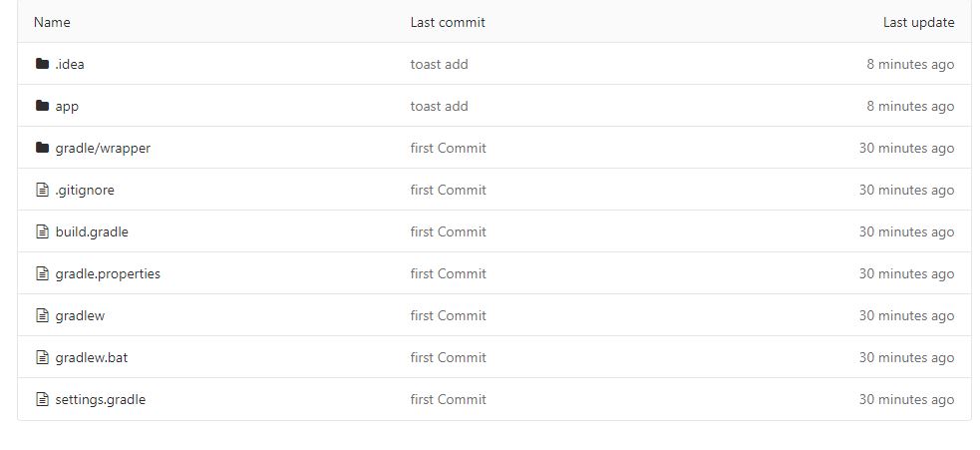Open "toast add" commit for app
Image resolution: width=980 pixels, height=450 pixels.
click(x=439, y=106)
